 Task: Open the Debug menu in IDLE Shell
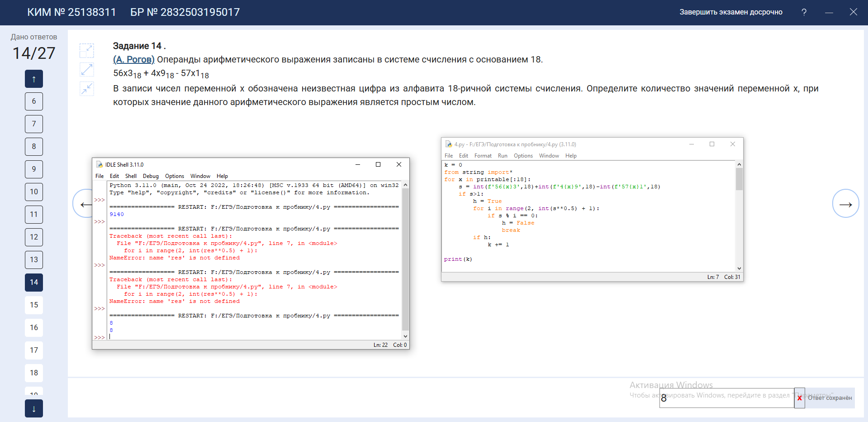click(x=151, y=176)
